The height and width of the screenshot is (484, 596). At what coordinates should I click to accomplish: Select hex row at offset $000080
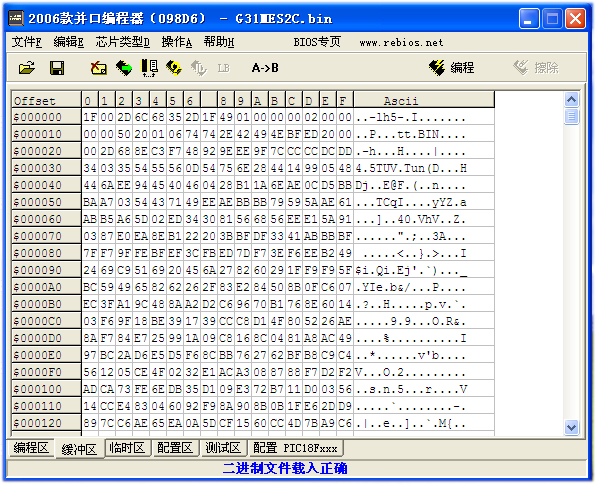253,253
